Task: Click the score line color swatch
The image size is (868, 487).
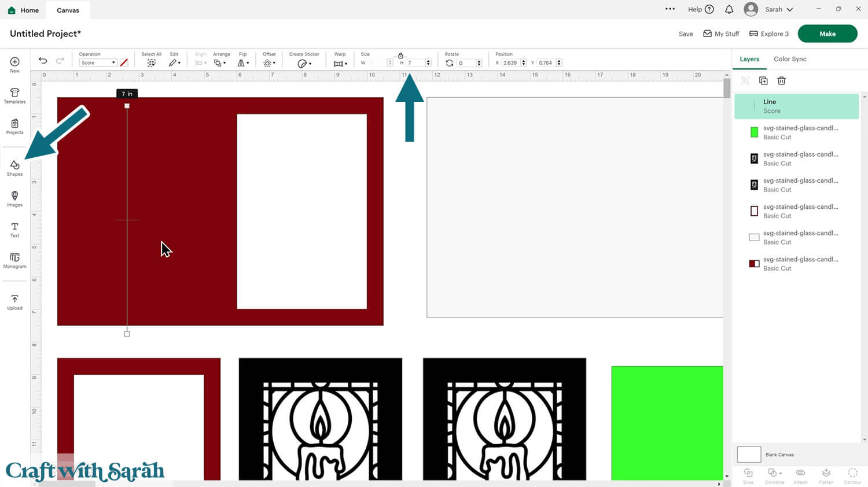Action: pyautogui.click(x=124, y=62)
